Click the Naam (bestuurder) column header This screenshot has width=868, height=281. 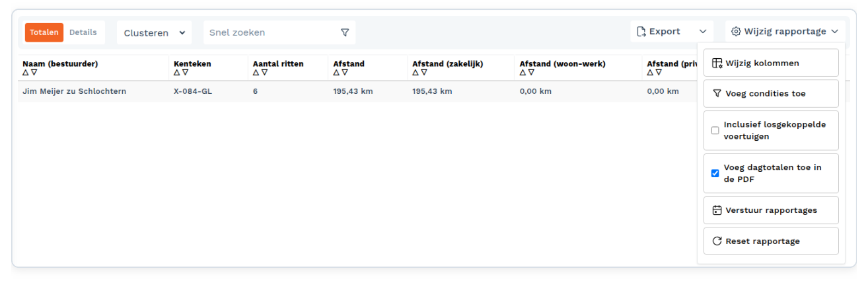point(60,64)
